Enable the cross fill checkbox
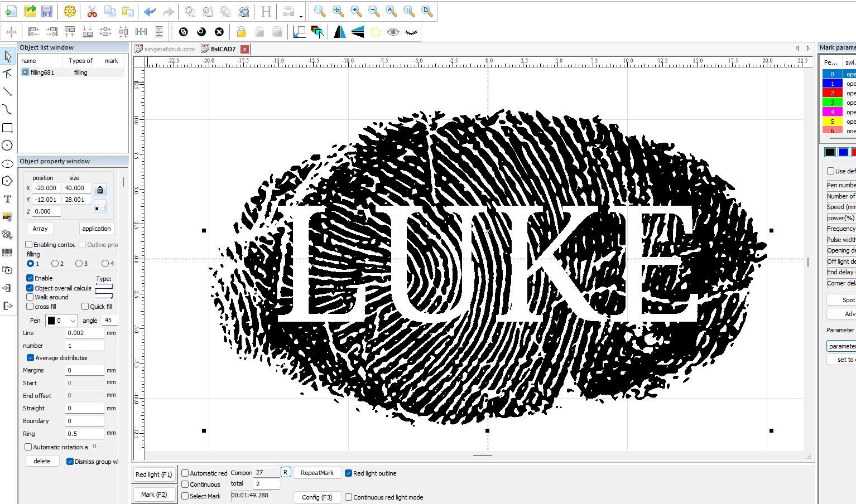 coord(30,306)
